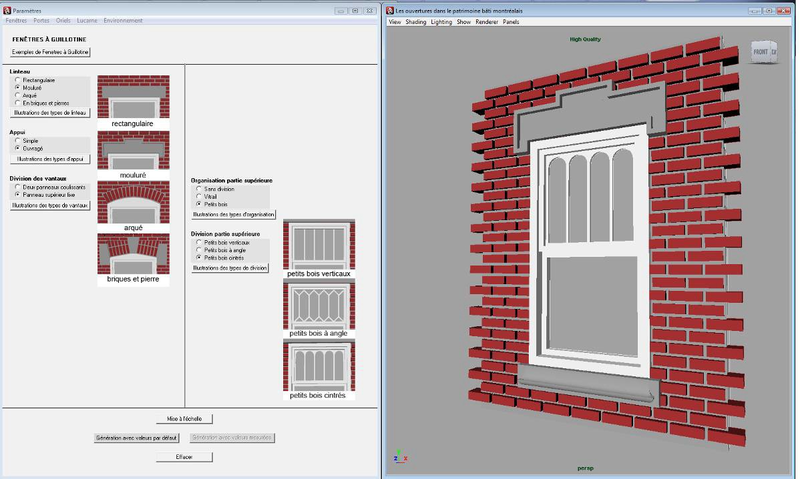Choose the Petits bois à angle radio option
The width and height of the screenshot is (800, 479).
199,250
